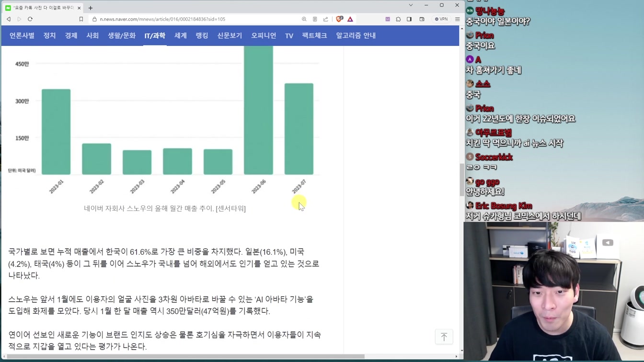644x362 pixels.
Task: Click the lock icon in the address bar
Action: [x=94, y=19]
